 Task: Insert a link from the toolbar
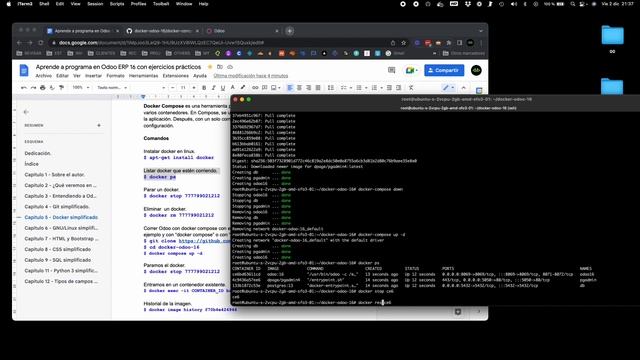point(255,88)
